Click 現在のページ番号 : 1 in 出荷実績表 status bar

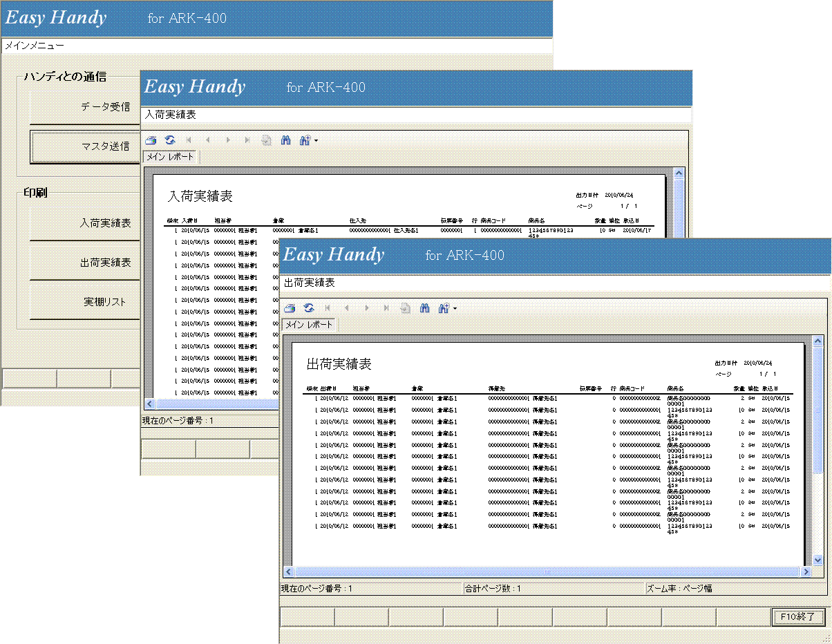(316, 589)
